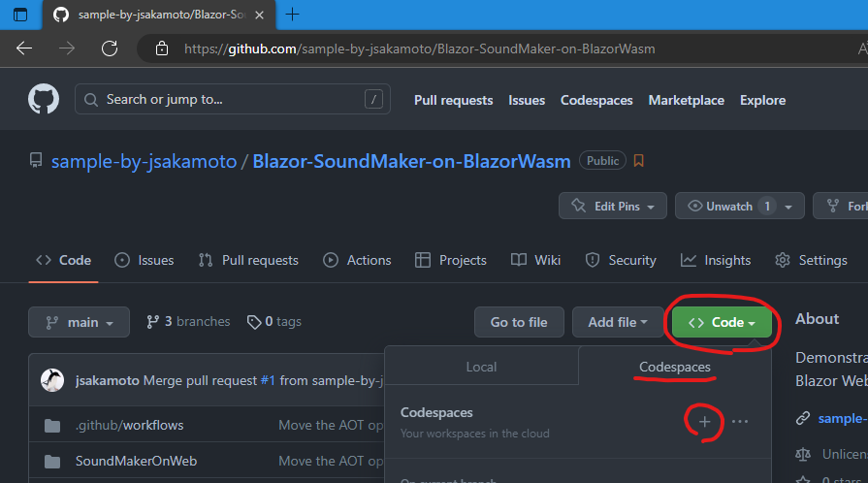
Task: Open the Insights tab
Action: coord(715,260)
